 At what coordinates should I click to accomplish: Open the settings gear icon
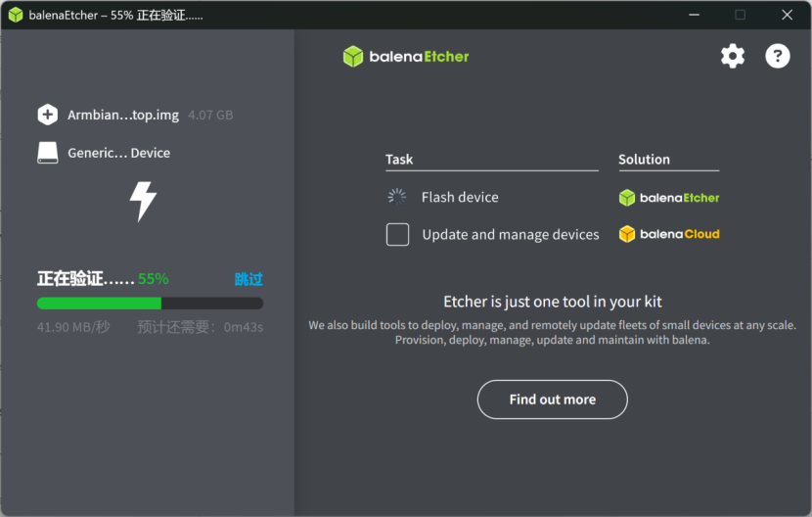click(733, 56)
